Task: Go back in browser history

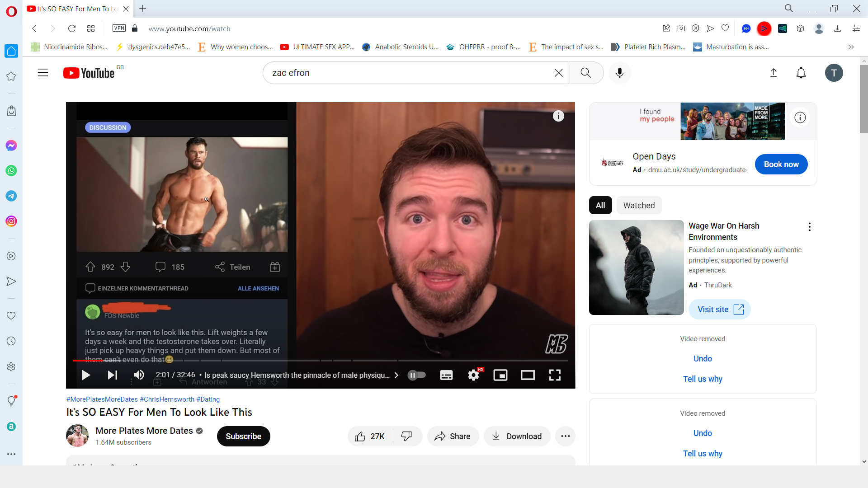Action: click(34, 28)
